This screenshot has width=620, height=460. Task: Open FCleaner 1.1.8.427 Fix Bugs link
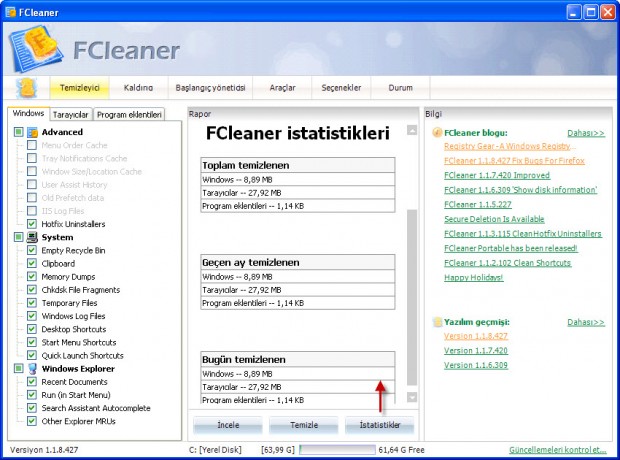point(514,161)
